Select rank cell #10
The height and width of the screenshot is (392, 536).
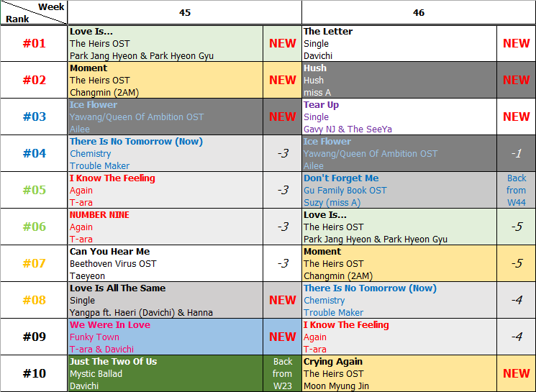(34, 373)
